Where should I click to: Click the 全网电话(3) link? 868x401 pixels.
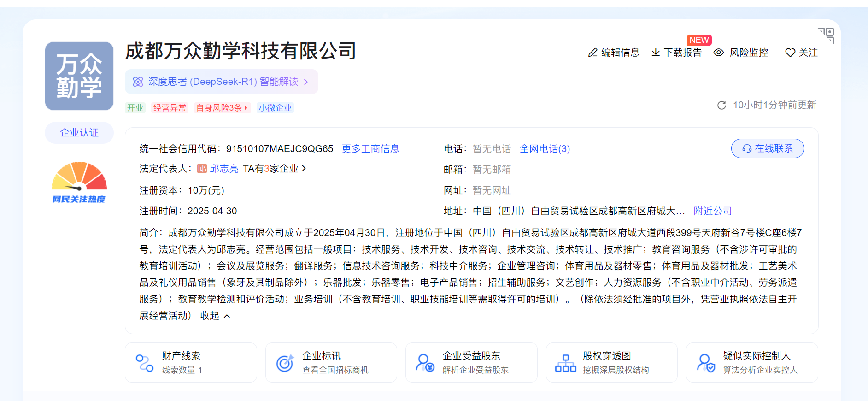click(x=545, y=149)
